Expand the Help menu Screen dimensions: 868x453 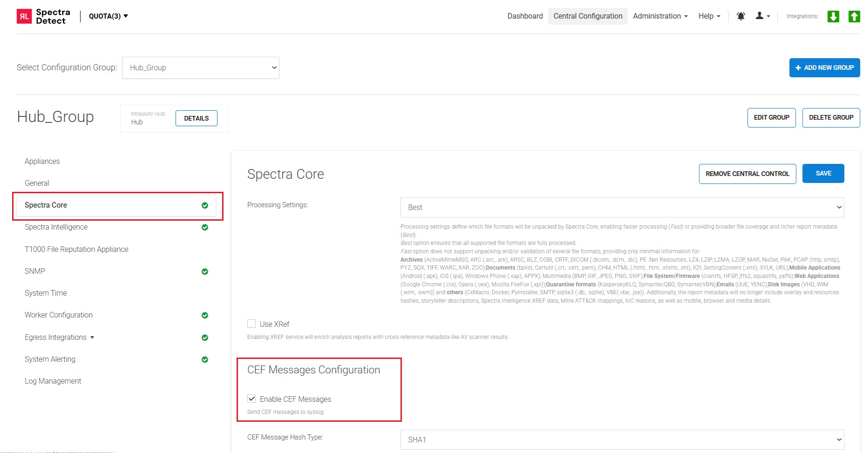[709, 16]
